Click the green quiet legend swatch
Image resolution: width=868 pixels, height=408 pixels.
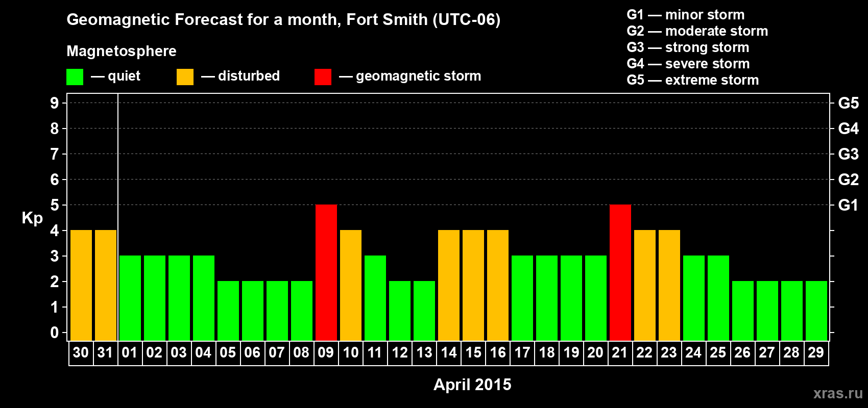tap(75, 77)
